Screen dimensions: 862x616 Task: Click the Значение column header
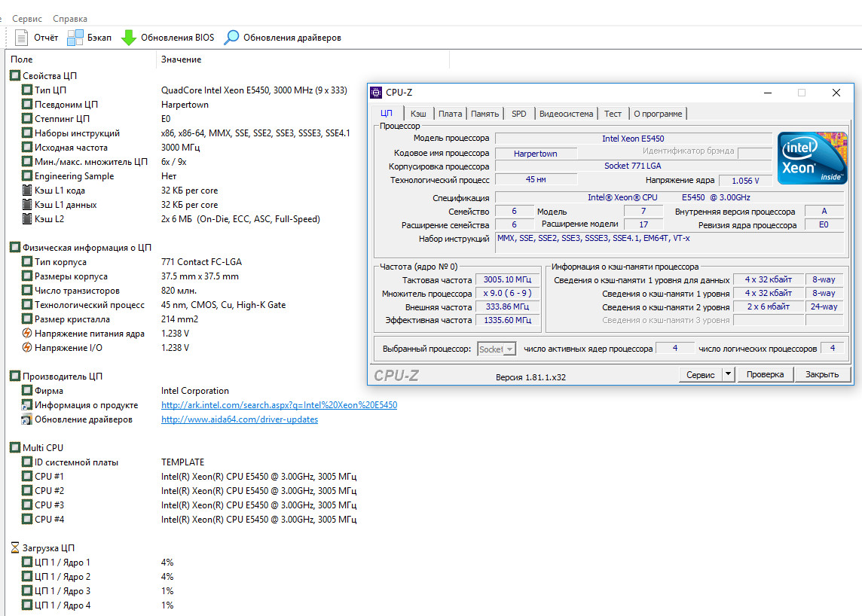pyautogui.click(x=181, y=59)
